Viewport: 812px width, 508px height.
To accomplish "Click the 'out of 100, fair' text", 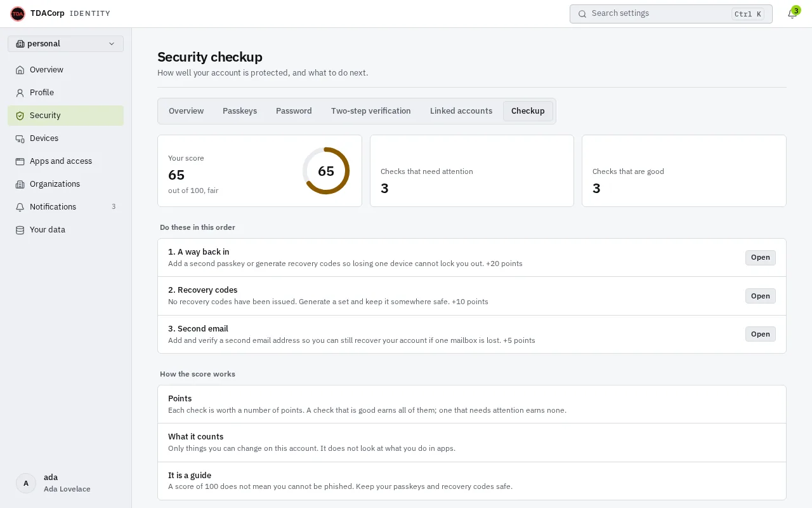I will (x=193, y=190).
